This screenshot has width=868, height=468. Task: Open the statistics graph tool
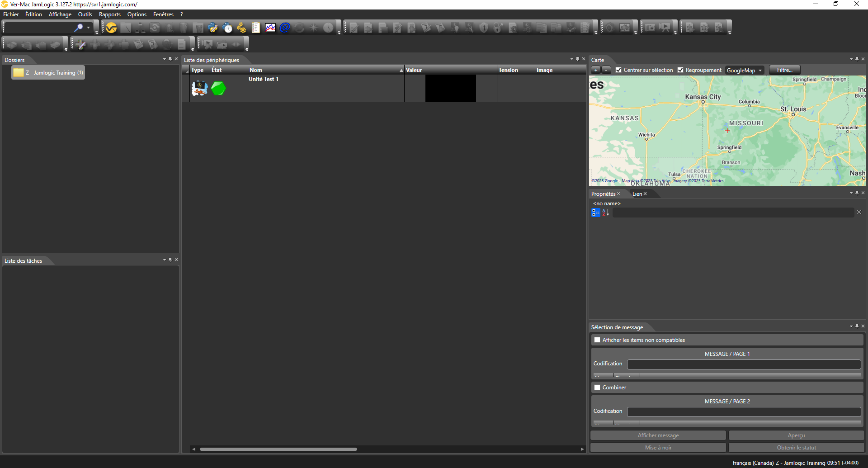pyautogui.click(x=270, y=28)
